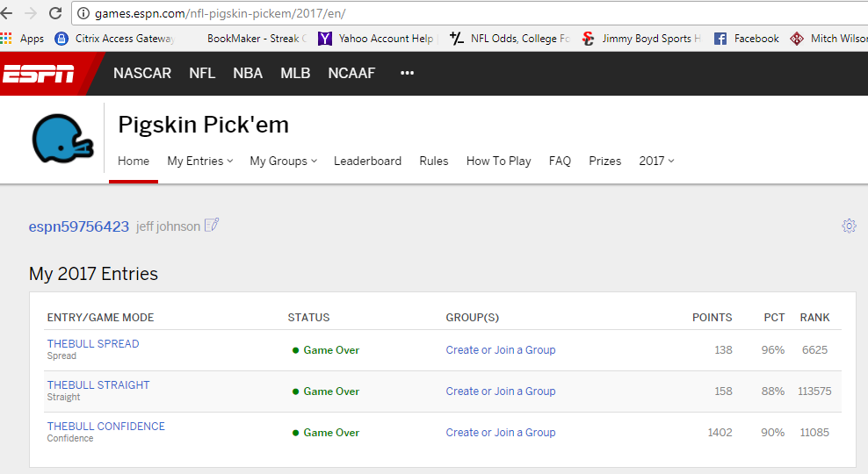Image resolution: width=868 pixels, height=474 pixels.
Task: Click points value 138
Action: [723, 350]
